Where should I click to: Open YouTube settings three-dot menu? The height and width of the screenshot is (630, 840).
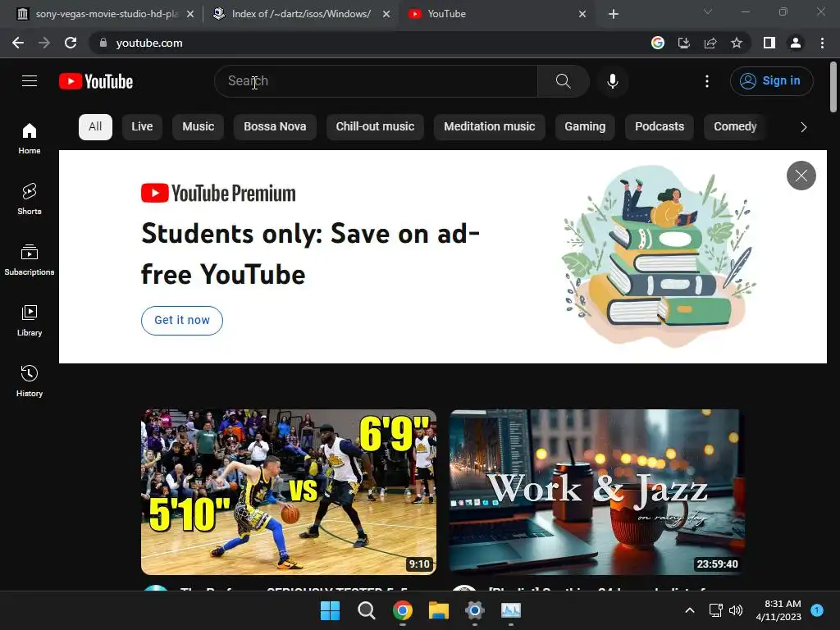tap(707, 81)
